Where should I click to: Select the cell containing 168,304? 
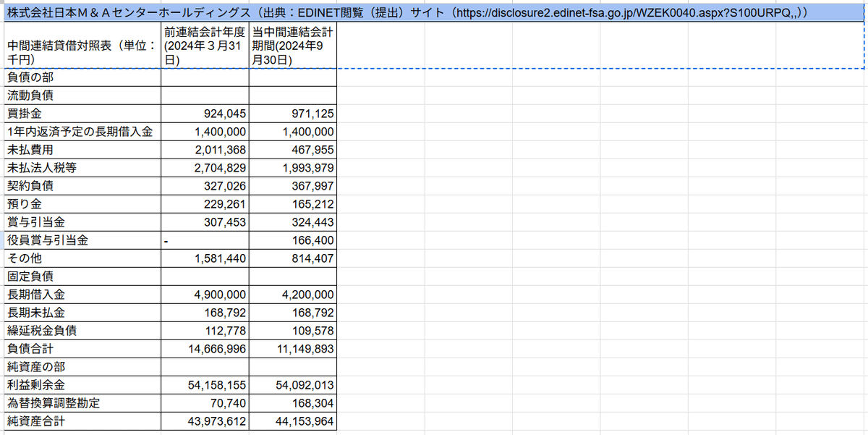click(x=293, y=403)
